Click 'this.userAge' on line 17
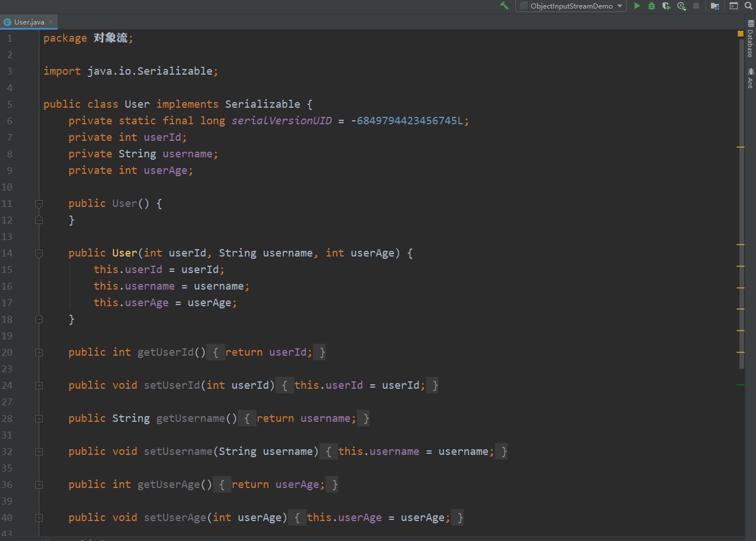This screenshot has width=756, height=541. click(131, 303)
